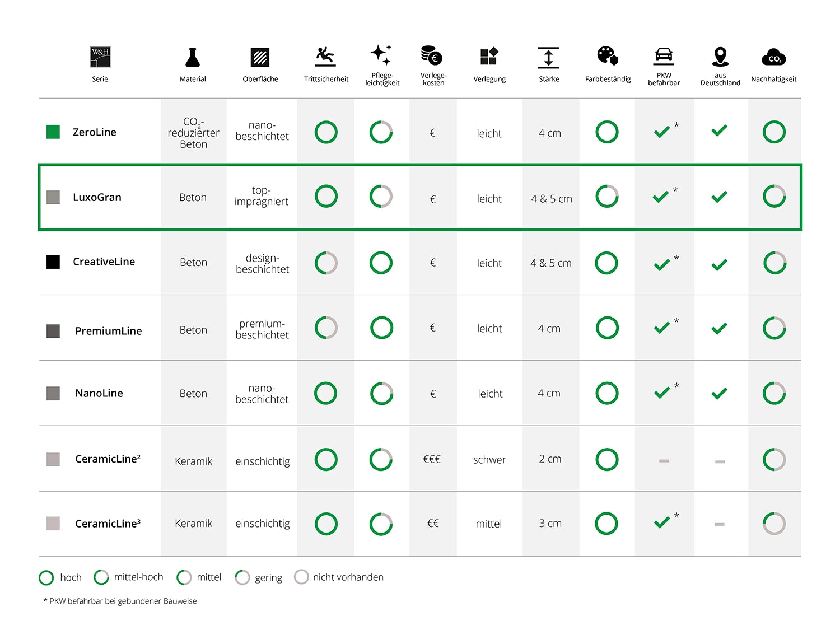840x630 pixels.
Task: Click ZeroLine's aus Deutschland checkmark
Action: pyautogui.click(x=719, y=131)
